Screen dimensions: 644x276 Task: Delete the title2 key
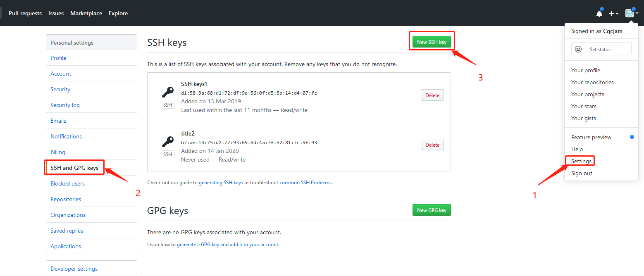[432, 145]
